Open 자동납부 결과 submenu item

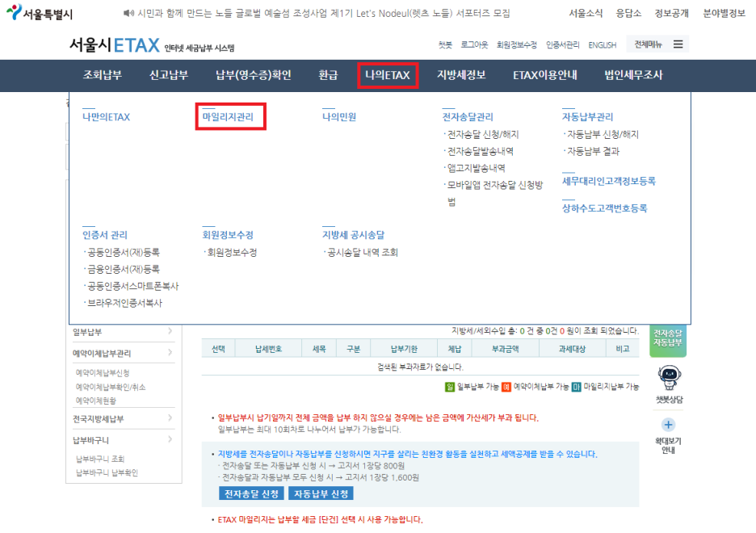click(x=592, y=151)
